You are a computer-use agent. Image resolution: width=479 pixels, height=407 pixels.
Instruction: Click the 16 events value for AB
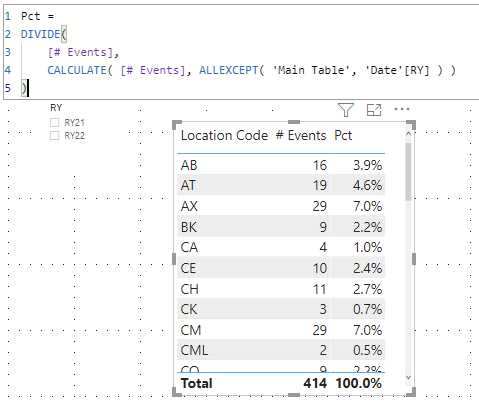[x=320, y=165]
